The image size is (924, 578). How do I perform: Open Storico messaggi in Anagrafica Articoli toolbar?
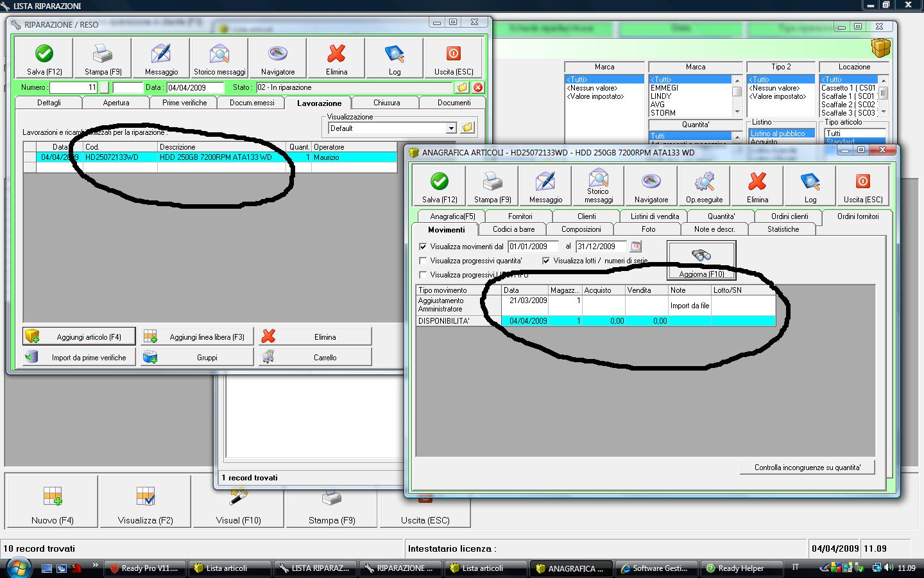click(x=599, y=186)
